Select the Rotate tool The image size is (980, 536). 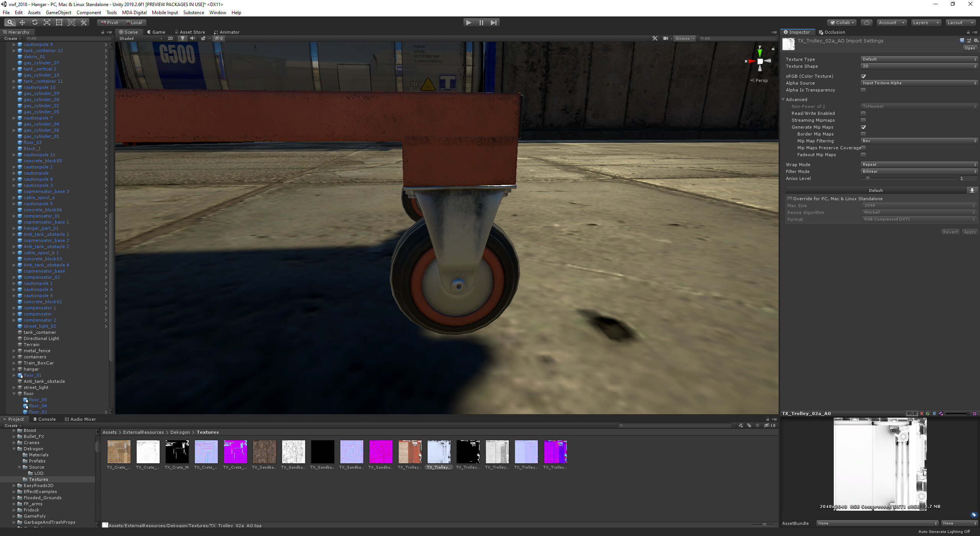(x=34, y=23)
